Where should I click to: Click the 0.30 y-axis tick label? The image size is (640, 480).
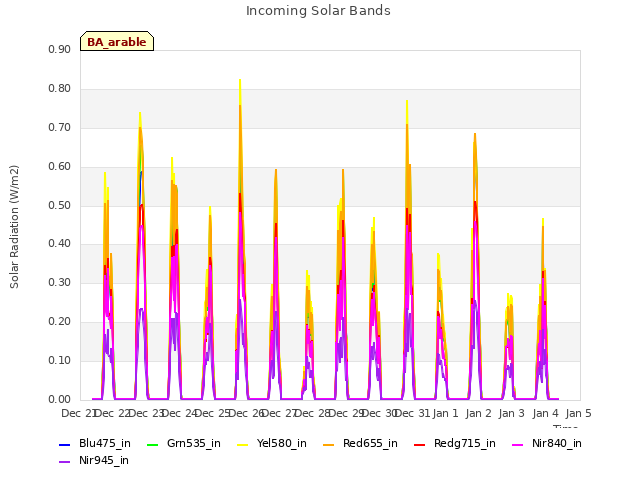click(60, 282)
